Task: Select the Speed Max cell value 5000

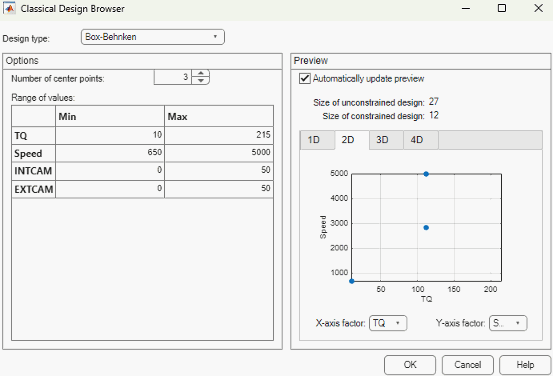Action: pos(219,153)
